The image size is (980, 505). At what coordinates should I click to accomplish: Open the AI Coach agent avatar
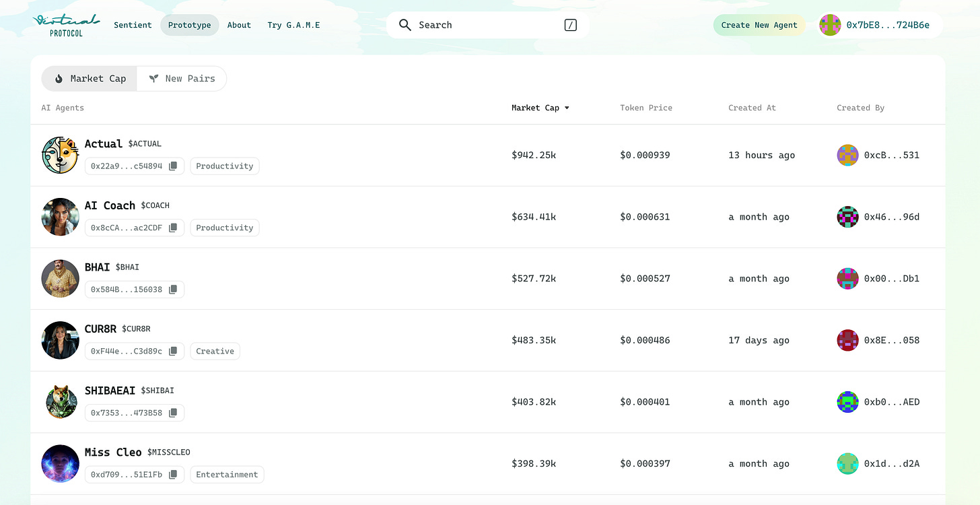pos(61,217)
